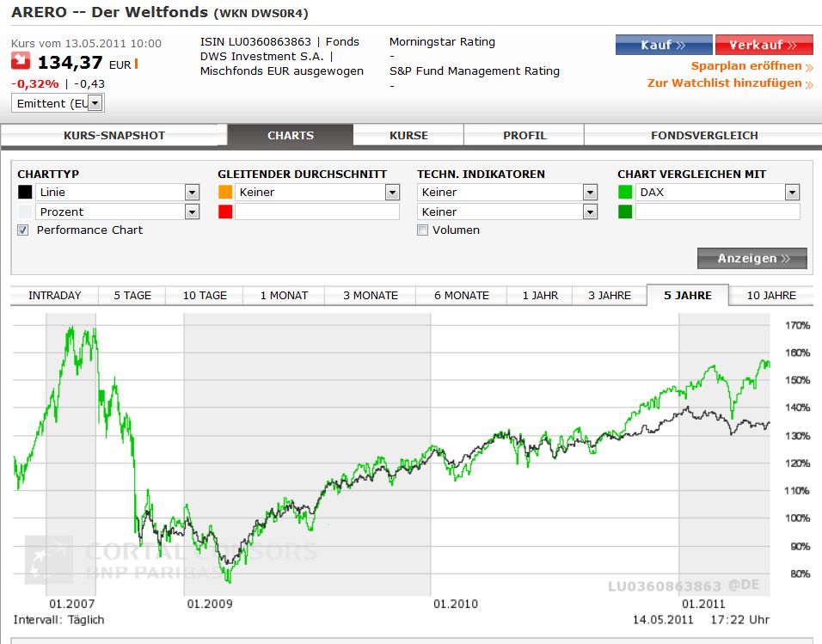Select the 10 TAGE time range
The image size is (822, 644).
click(x=205, y=295)
